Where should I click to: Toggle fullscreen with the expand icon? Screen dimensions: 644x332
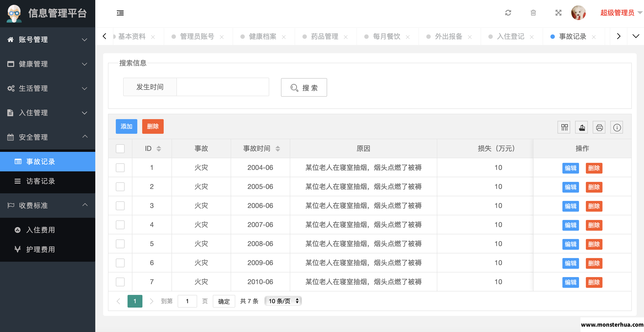pos(558,13)
